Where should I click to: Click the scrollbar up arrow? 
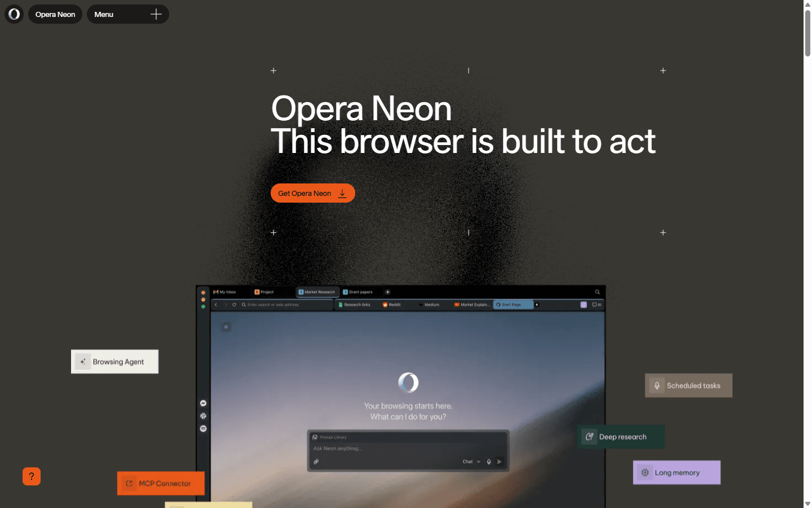807,4
